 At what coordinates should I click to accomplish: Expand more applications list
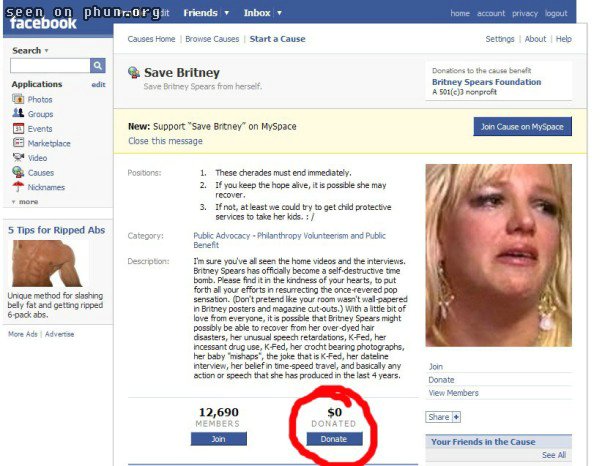tap(25, 202)
